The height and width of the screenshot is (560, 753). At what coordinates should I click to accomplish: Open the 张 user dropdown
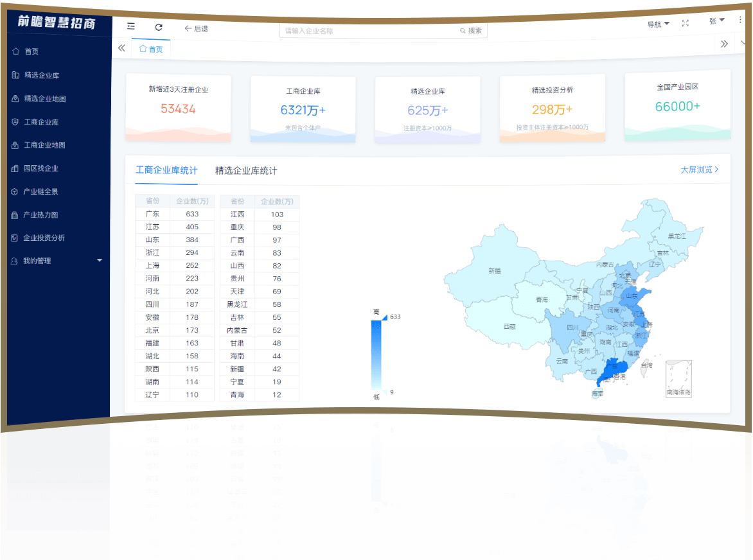716,21
